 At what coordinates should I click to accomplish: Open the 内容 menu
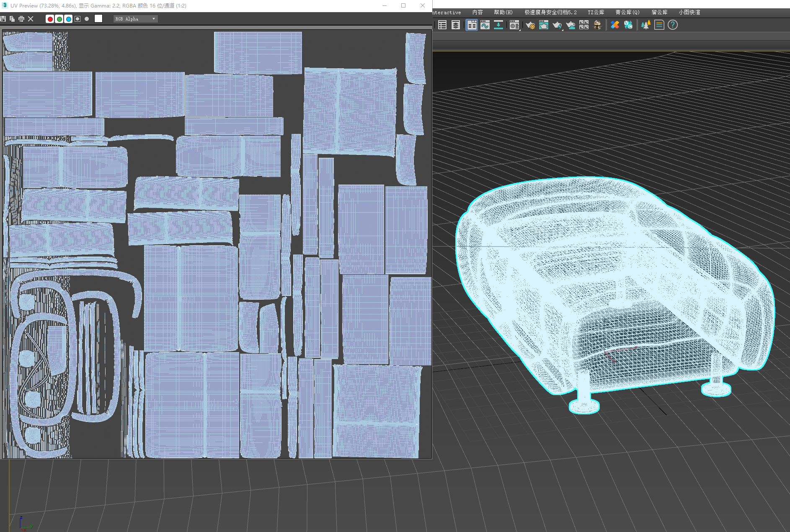pyautogui.click(x=477, y=13)
